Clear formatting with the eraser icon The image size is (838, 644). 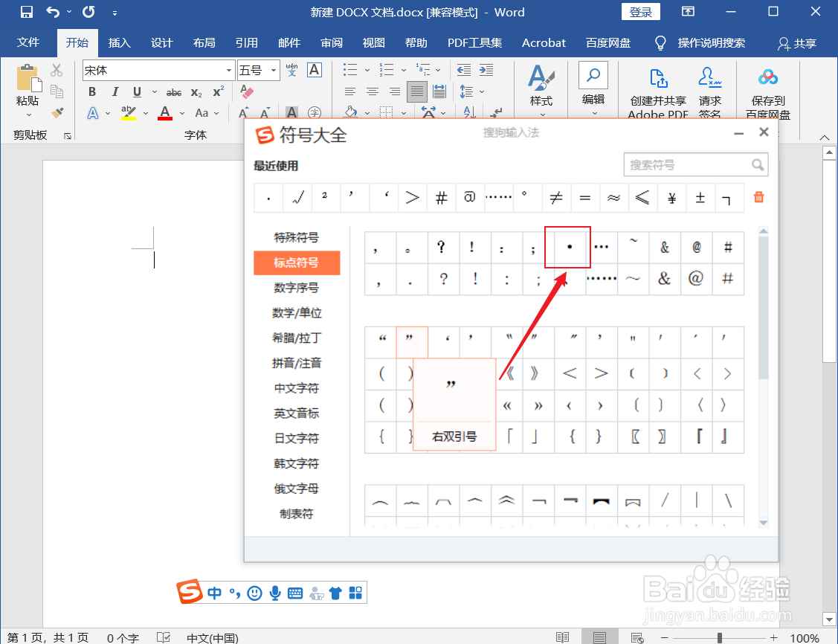247,92
